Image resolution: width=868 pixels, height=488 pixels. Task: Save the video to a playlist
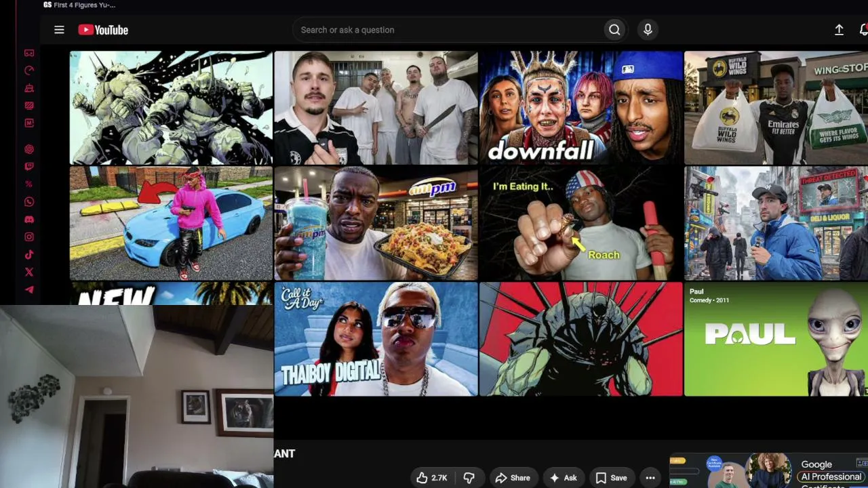point(611,478)
